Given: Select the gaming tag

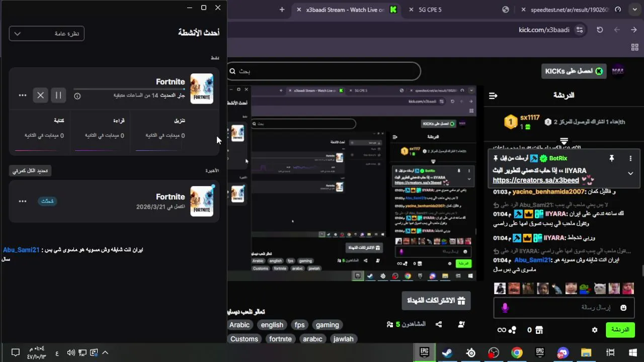Looking at the screenshot, I should (328, 325).
